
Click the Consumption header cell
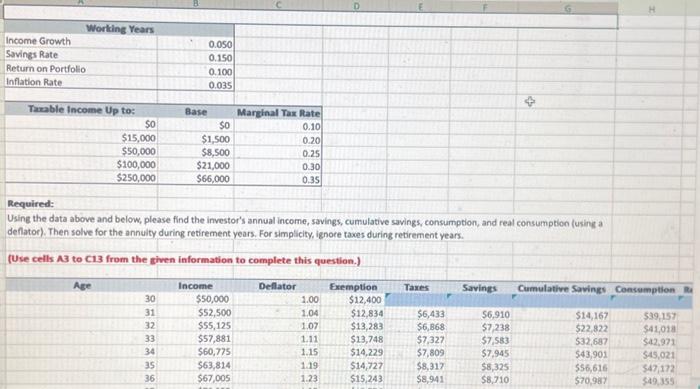click(x=645, y=289)
